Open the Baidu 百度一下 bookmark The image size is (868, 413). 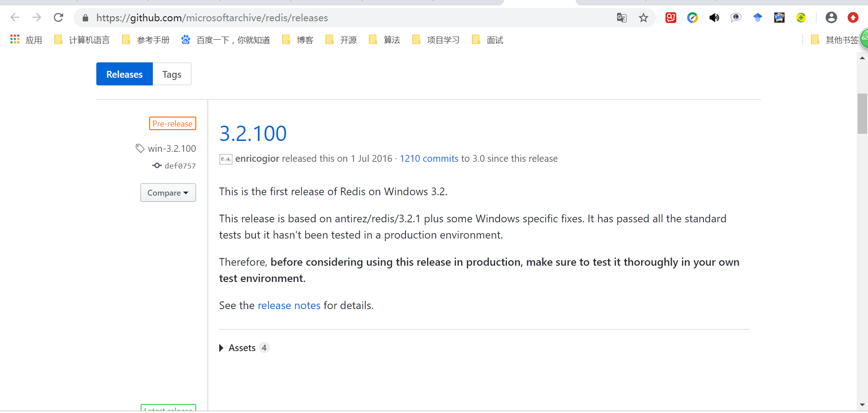(x=226, y=40)
